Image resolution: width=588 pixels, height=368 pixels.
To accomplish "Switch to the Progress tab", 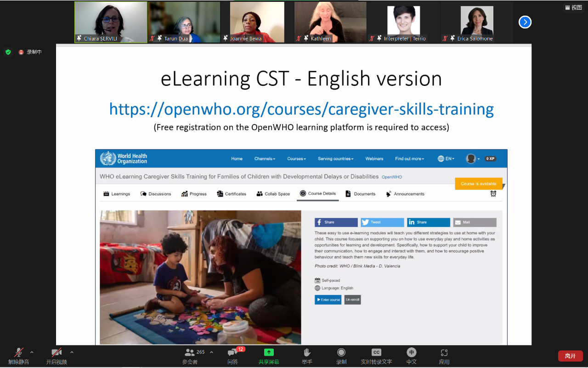I will [x=194, y=194].
